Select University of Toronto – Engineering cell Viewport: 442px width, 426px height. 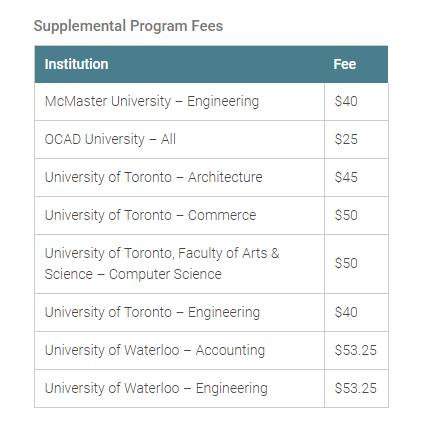179,312
